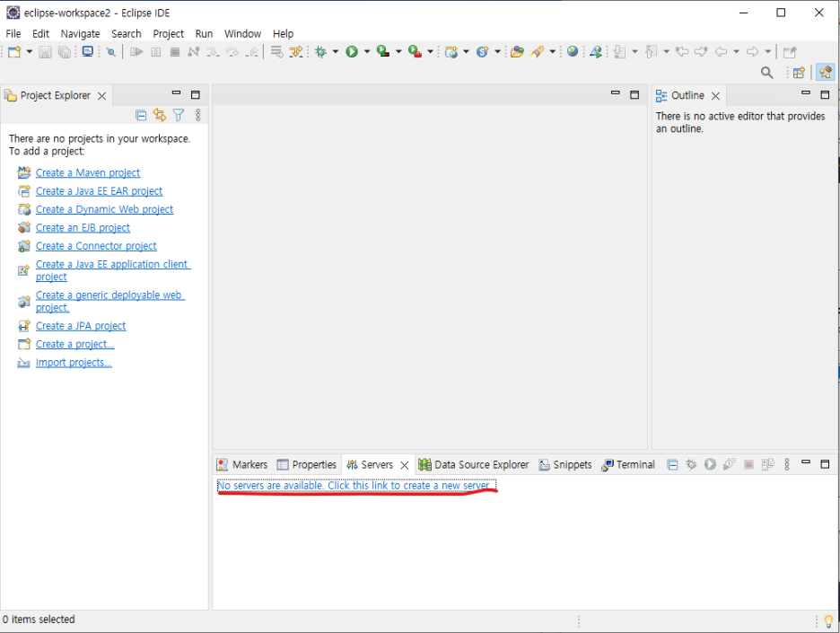Click the Open Web Browser globe icon
The image size is (840, 633).
pyautogui.click(x=573, y=52)
